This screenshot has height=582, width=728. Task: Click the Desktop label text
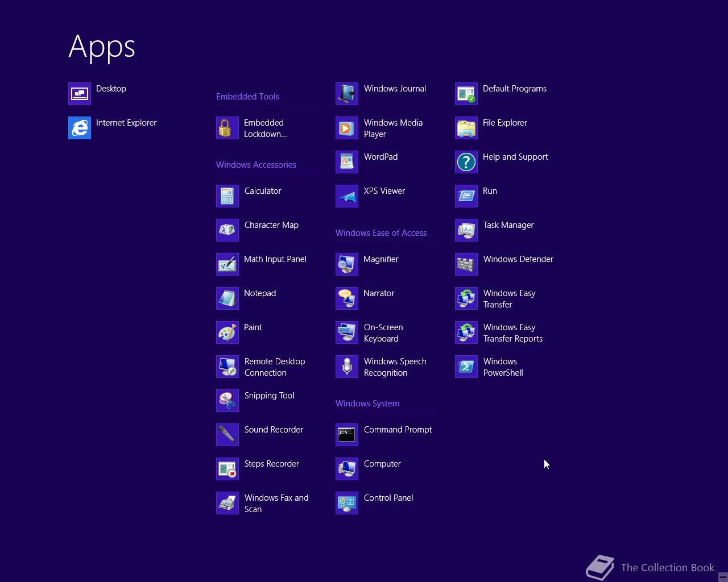click(111, 89)
